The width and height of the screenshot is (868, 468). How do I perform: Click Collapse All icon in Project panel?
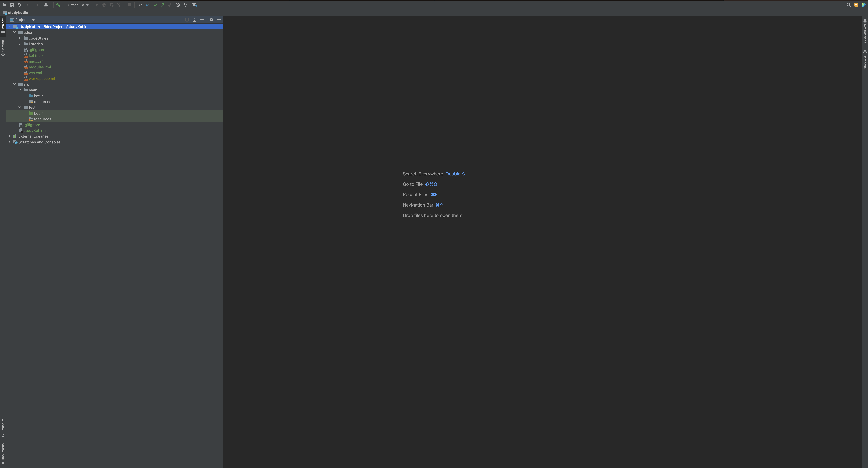(x=202, y=19)
